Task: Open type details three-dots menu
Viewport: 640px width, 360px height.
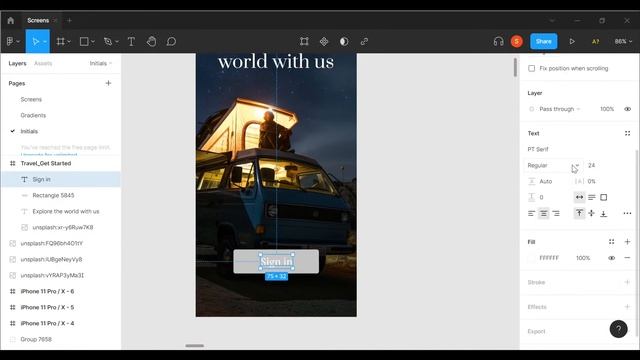Action: [x=627, y=213]
